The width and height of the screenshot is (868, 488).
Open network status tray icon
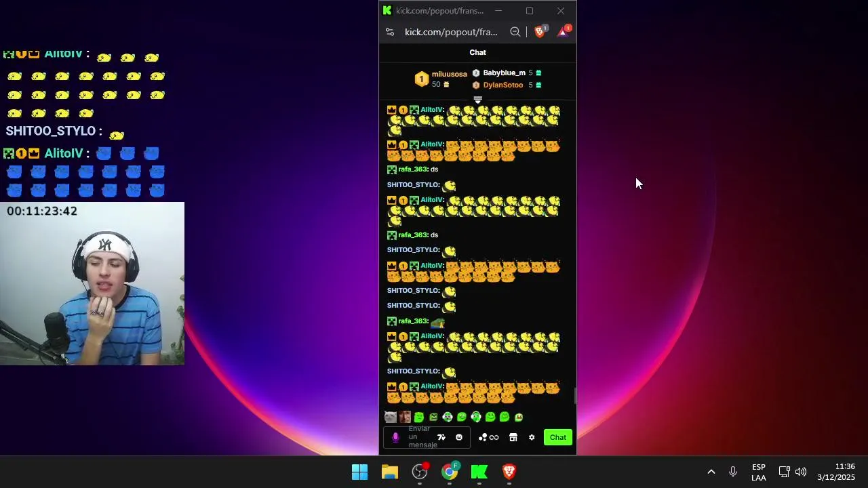point(784,472)
